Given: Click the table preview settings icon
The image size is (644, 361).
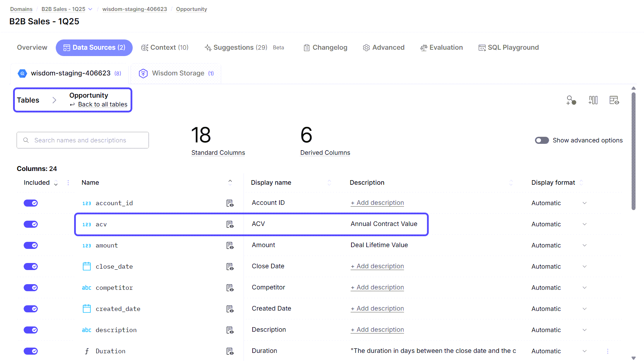Looking at the screenshot, I should [x=614, y=100].
